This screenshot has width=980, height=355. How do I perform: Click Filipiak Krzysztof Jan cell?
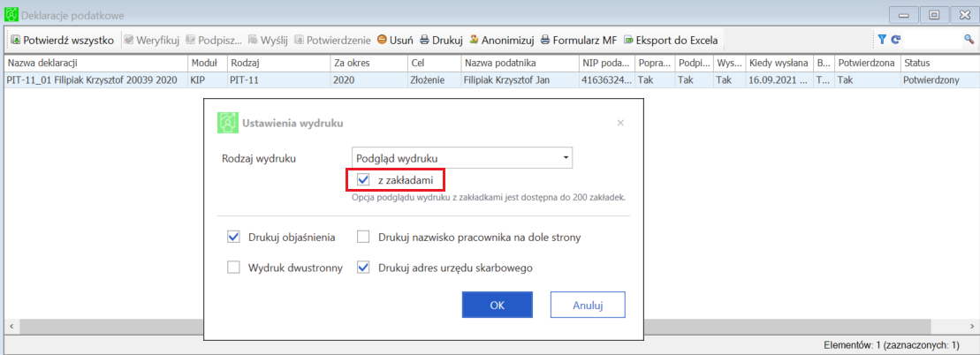pyautogui.click(x=520, y=80)
